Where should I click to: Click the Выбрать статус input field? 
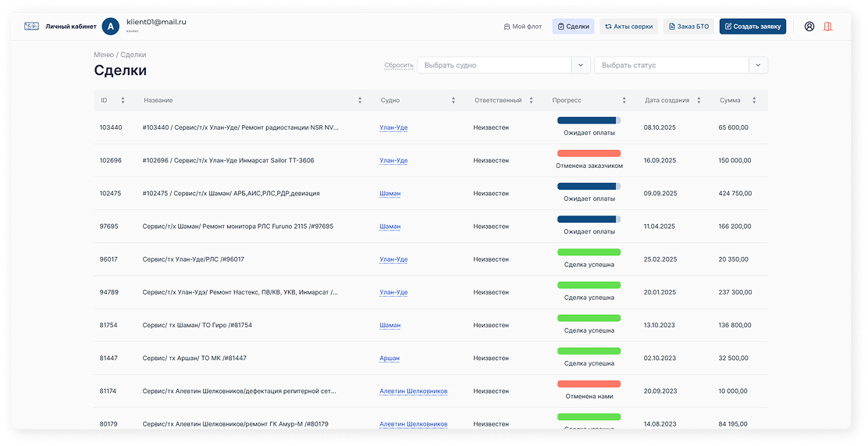click(x=671, y=66)
